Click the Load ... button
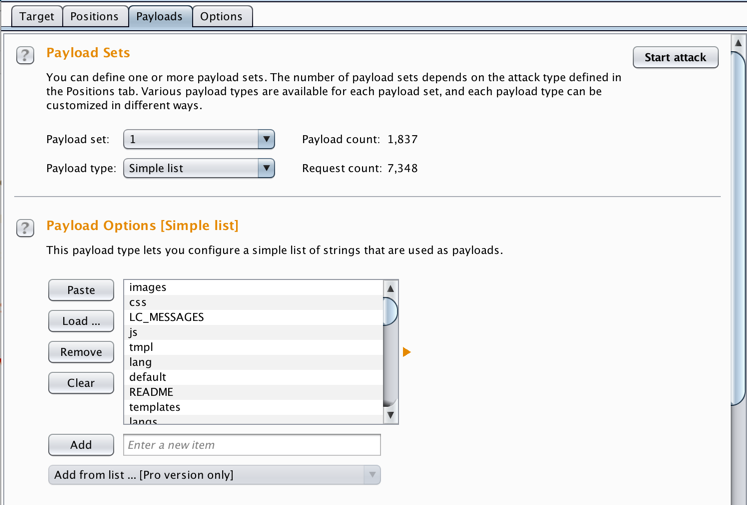 tap(81, 321)
